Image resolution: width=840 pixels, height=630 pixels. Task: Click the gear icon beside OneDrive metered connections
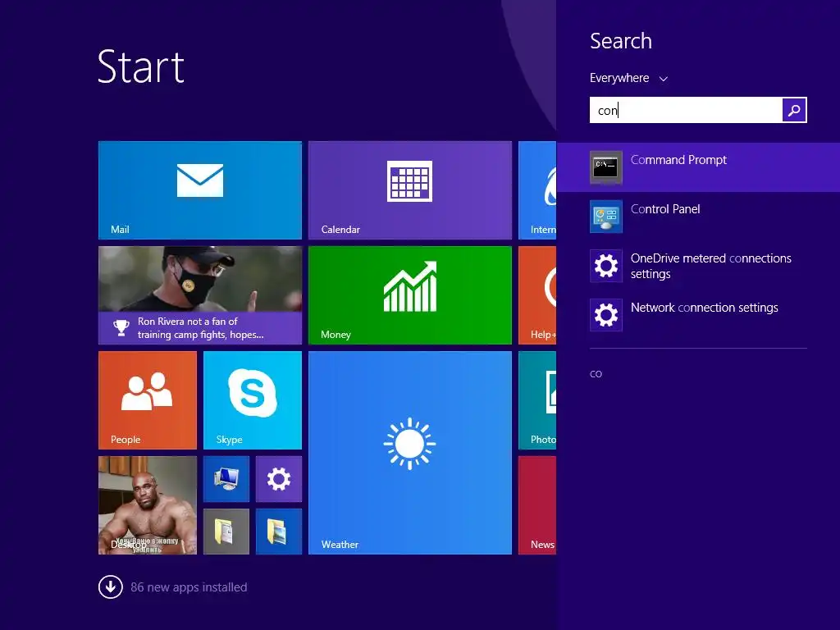(x=606, y=266)
